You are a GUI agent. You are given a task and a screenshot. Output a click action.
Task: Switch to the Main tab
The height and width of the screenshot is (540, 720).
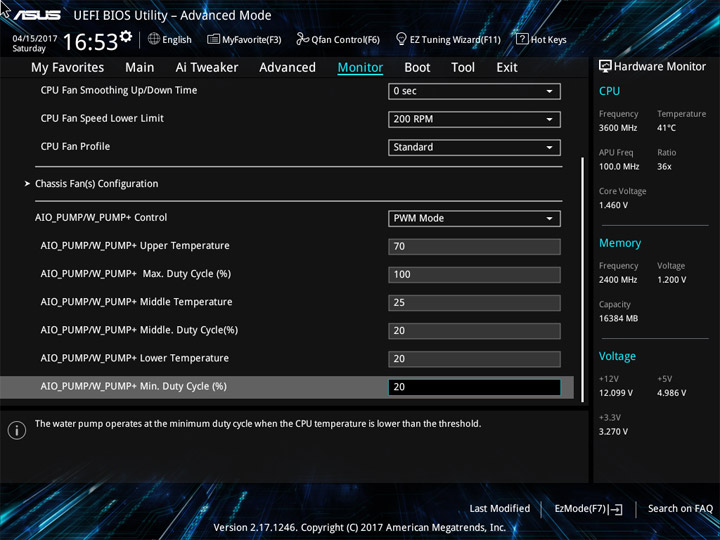click(x=140, y=68)
